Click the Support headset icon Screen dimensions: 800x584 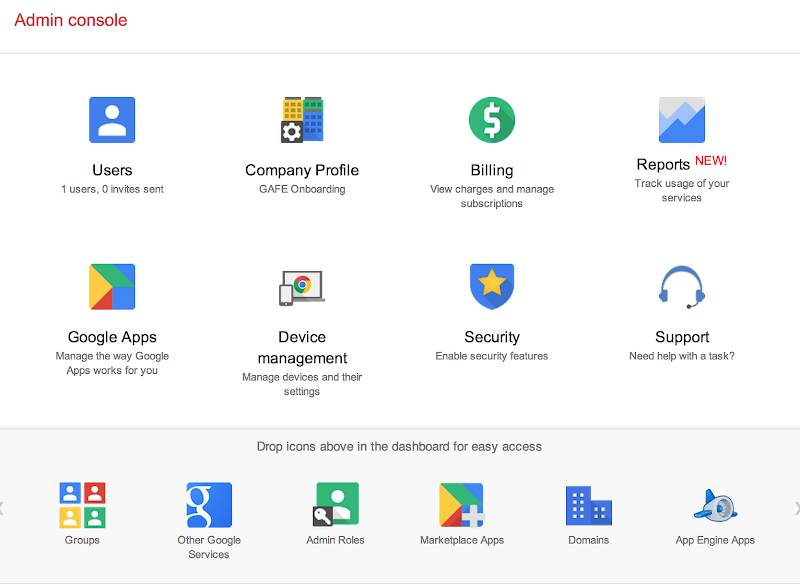coord(682,287)
